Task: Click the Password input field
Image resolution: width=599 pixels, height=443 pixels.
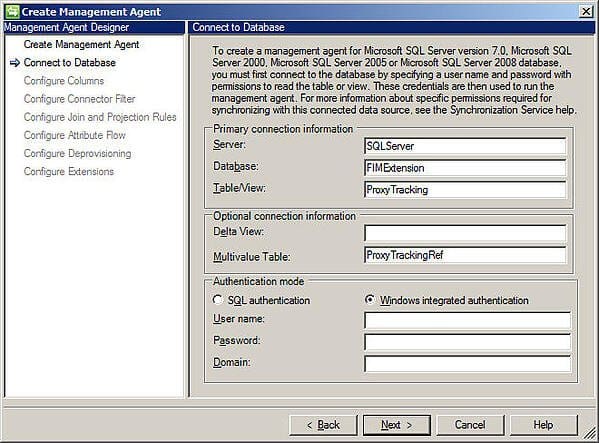Action: tap(468, 342)
